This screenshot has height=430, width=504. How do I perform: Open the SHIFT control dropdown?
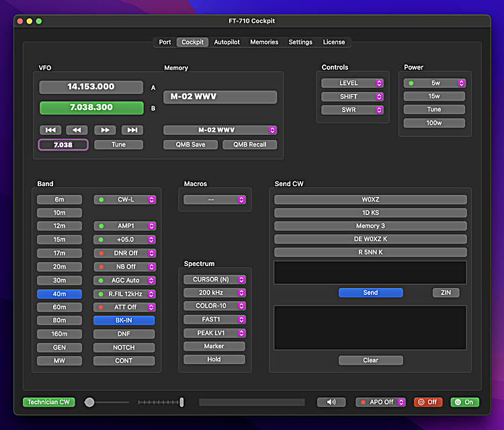pos(352,97)
